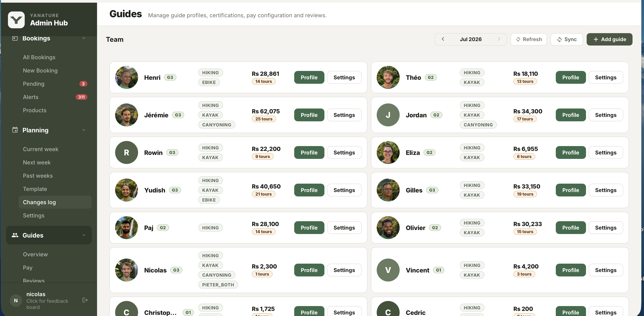Image resolution: width=644 pixels, height=316 pixels.
Task: Collapse the Planning section chevron
Action: pyautogui.click(x=84, y=130)
